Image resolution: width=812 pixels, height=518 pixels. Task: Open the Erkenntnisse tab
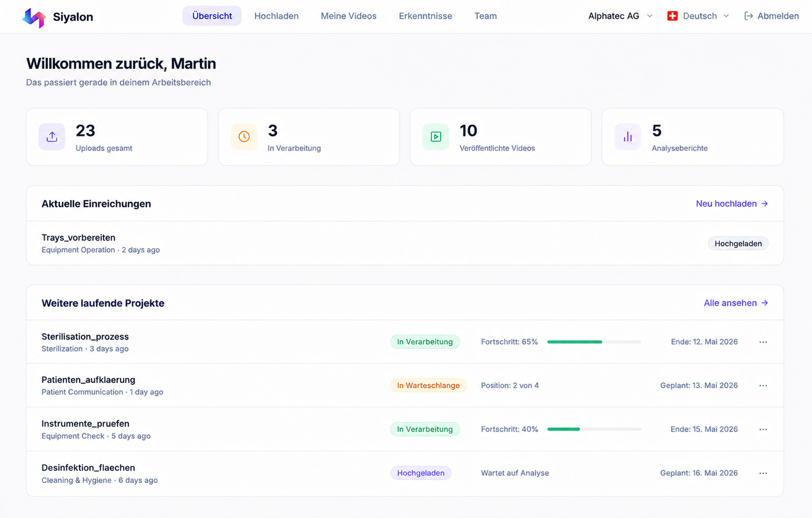pos(425,16)
